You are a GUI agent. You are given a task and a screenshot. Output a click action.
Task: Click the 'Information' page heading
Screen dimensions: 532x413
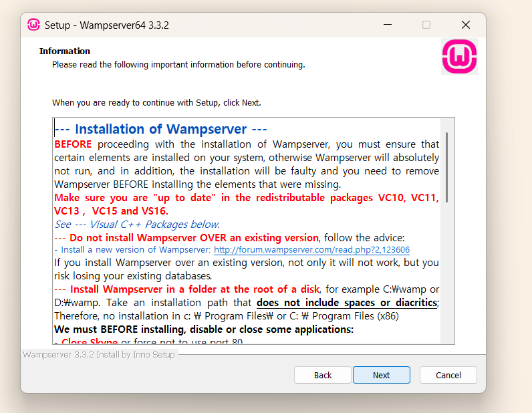pyautogui.click(x=64, y=51)
